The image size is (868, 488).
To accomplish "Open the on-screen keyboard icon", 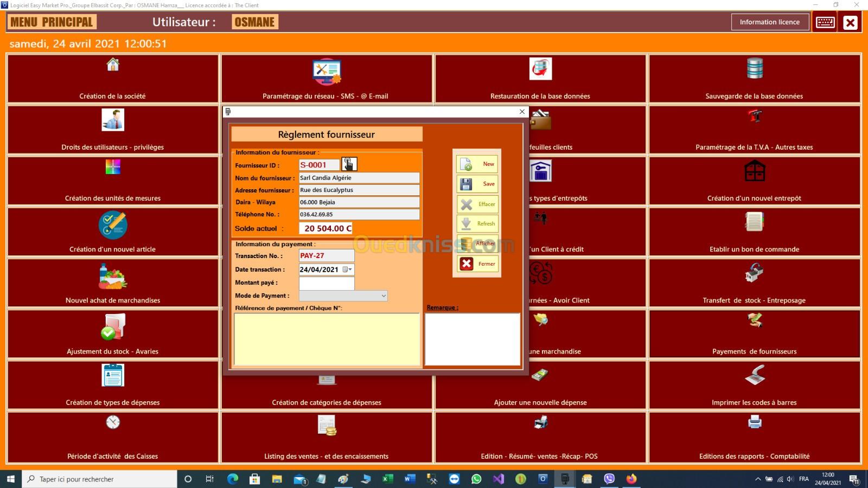I will point(825,22).
